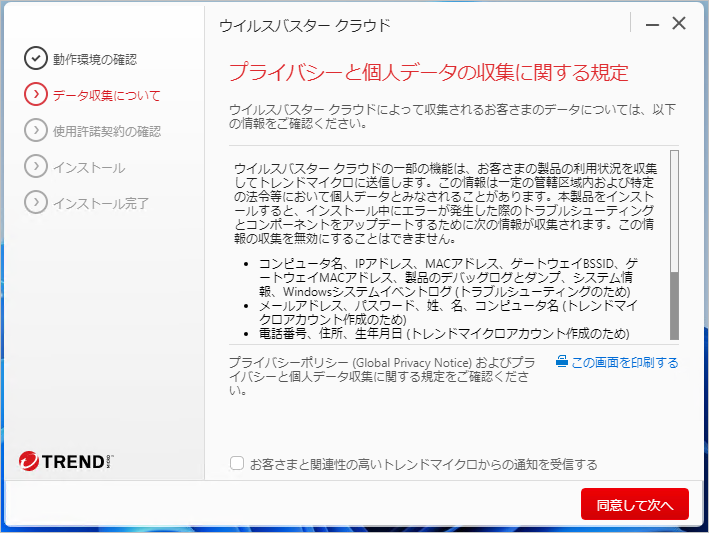Screen dimensions: 709x533
Task: Click the bullet text starting メールアドレス、パスワード
Action: [448, 312]
